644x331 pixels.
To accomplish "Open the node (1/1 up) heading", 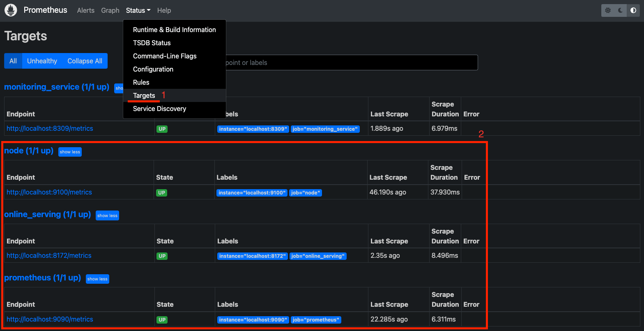I will pyautogui.click(x=29, y=150).
